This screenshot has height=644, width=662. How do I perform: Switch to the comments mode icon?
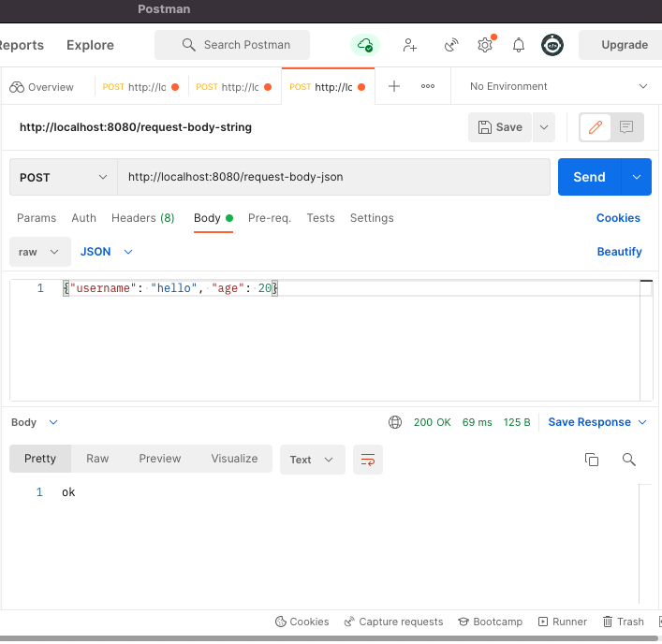(x=626, y=127)
